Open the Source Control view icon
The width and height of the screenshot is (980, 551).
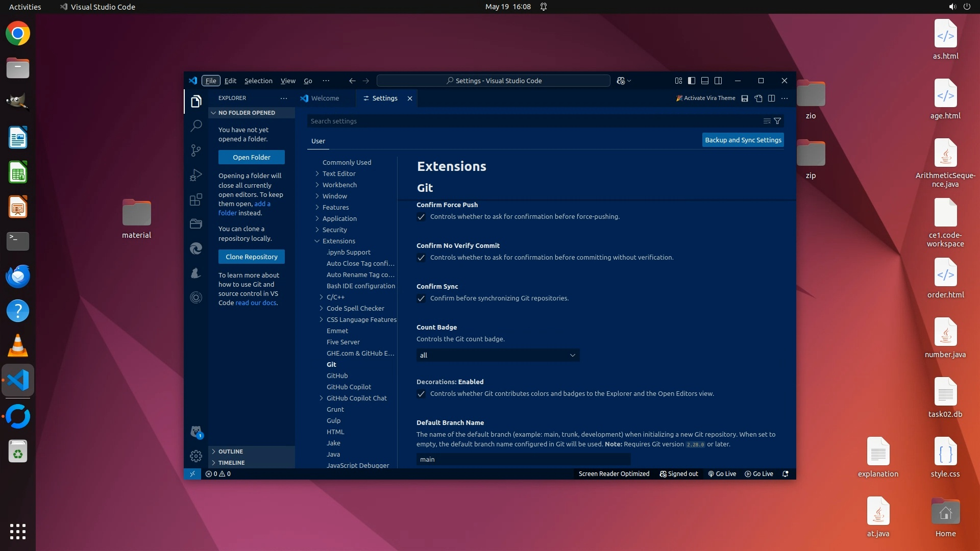tap(196, 150)
